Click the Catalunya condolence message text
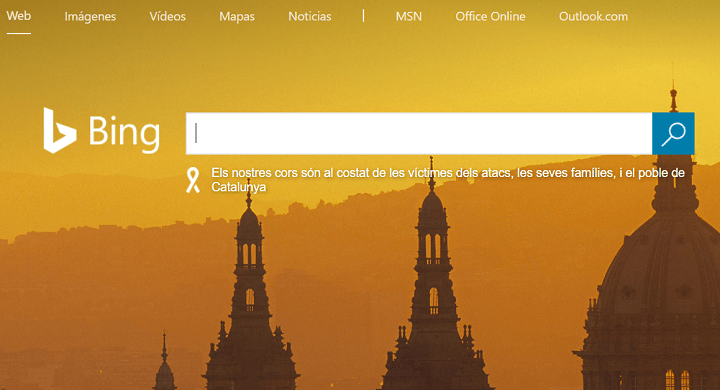 point(448,180)
